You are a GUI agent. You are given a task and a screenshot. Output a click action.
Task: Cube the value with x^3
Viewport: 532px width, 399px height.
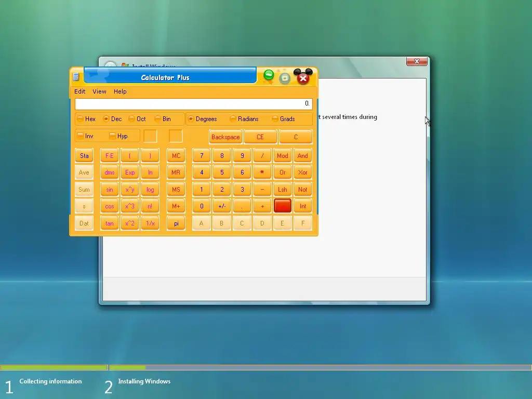pos(129,206)
